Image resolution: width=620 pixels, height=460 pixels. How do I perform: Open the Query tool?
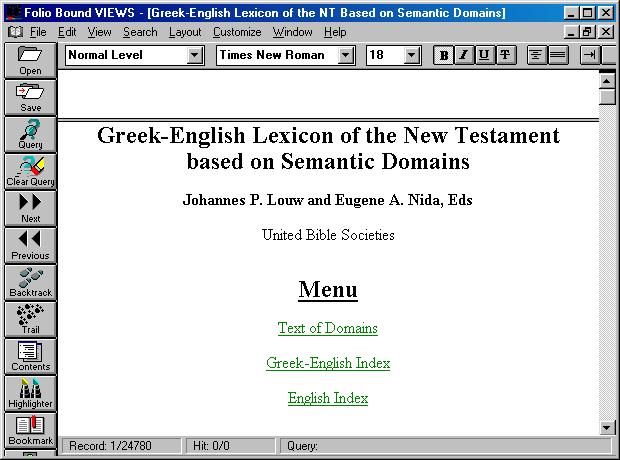point(30,134)
